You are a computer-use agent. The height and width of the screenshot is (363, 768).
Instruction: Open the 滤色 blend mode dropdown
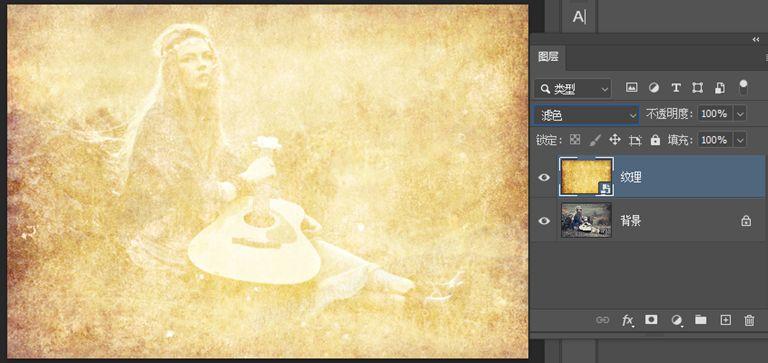tap(586, 115)
